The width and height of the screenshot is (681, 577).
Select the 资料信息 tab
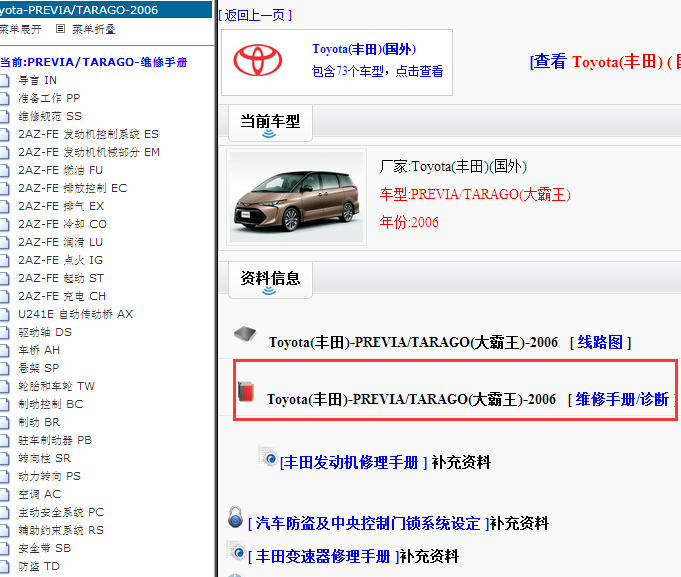point(270,280)
